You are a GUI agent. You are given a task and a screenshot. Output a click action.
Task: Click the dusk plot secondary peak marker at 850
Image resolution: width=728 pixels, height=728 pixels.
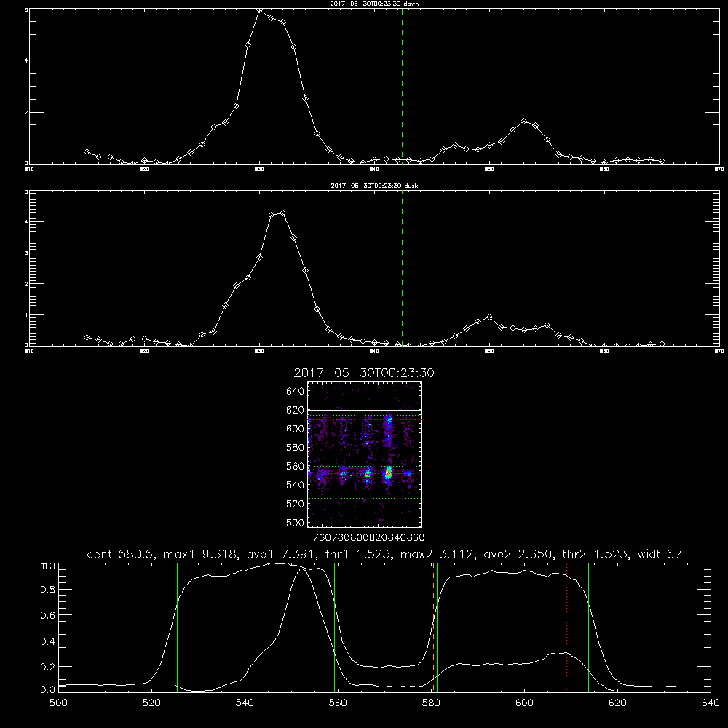pos(489,317)
